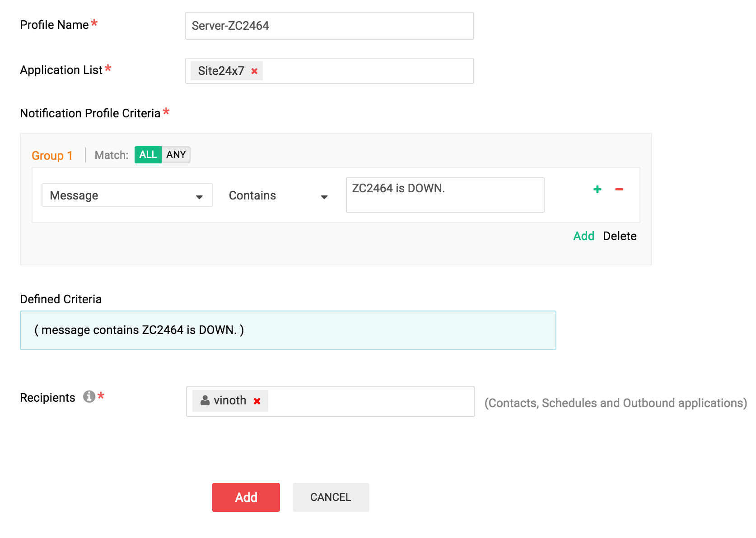Open the Contains operator dropdown
Screen dimensions: 756x538
278,196
